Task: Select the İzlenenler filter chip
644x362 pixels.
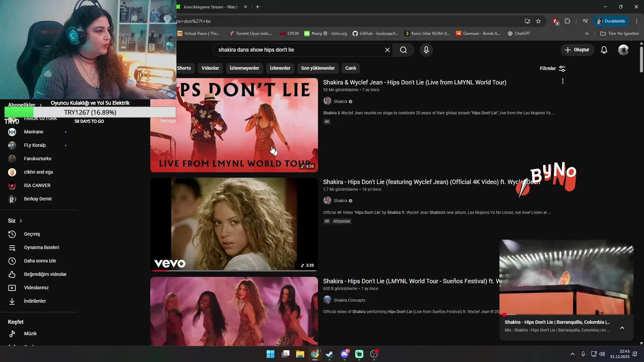Action: tap(280, 68)
